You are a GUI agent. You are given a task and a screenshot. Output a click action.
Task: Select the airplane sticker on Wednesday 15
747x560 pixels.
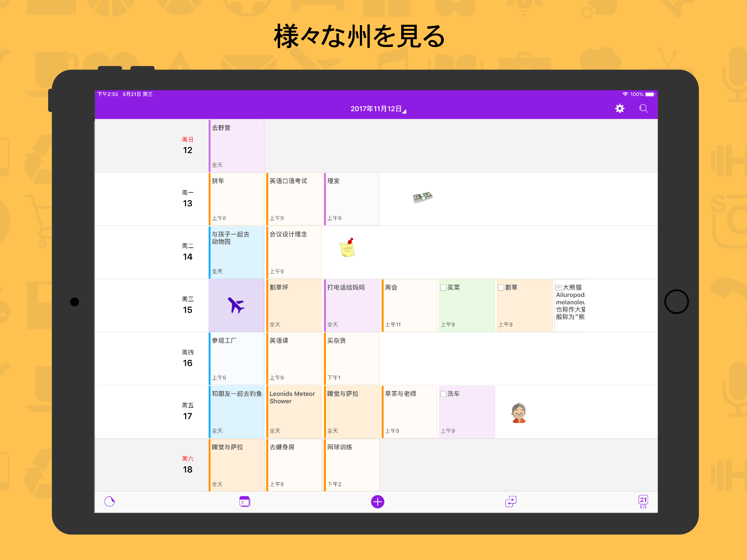tap(237, 305)
